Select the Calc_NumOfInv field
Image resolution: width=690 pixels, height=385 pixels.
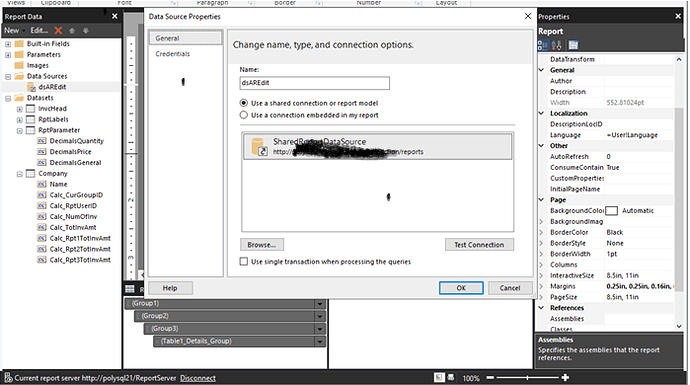click(73, 216)
